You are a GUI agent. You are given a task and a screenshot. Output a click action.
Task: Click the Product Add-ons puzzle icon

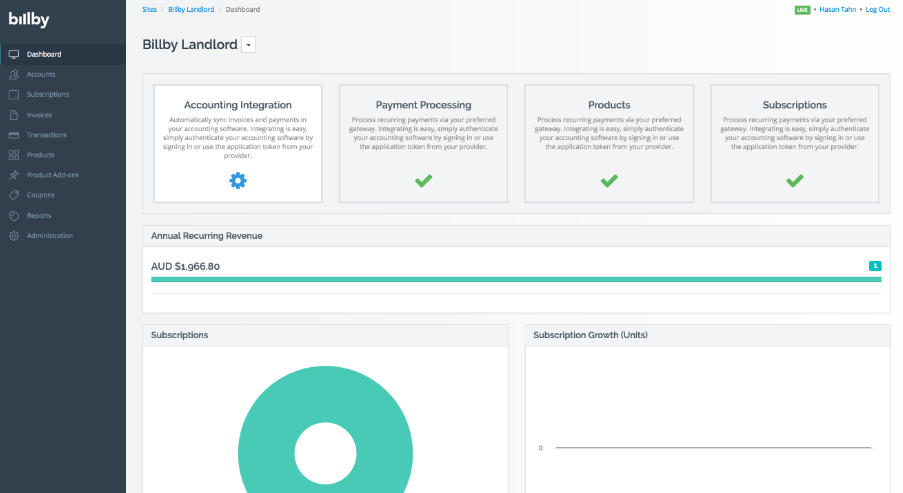tap(13, 175)
